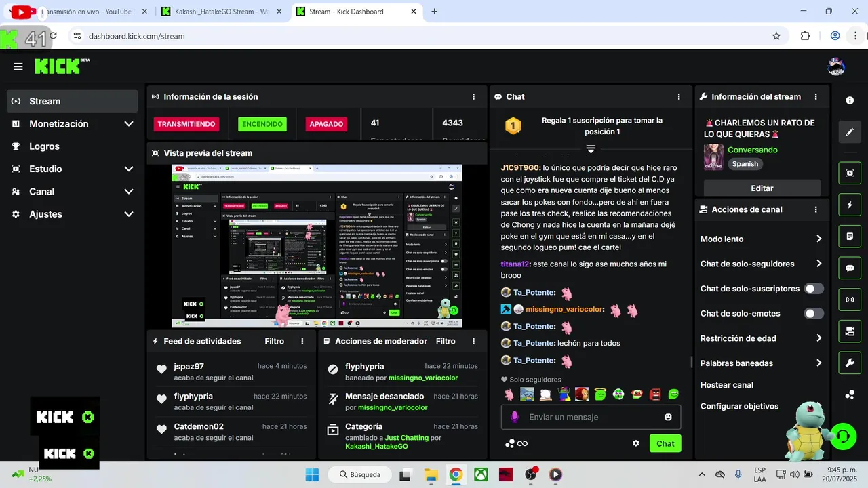The height and width of the screenshot is (488, 868).
Task: Click the stream preview thumbnail
Action: pos(317,246)
